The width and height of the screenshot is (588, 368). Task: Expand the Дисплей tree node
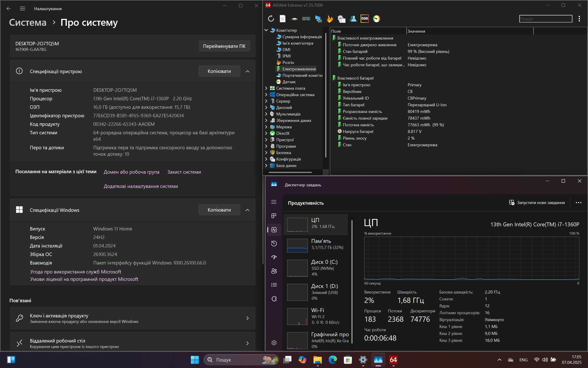266,107
